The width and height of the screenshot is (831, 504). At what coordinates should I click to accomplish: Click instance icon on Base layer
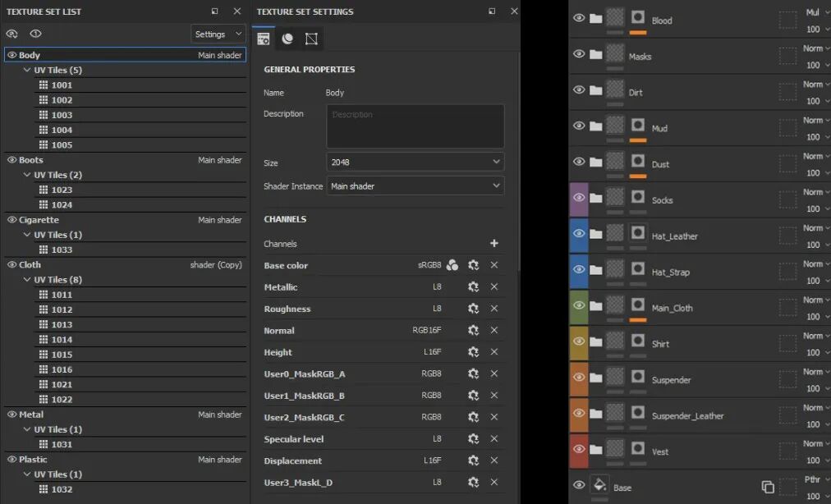click(768, 487)
